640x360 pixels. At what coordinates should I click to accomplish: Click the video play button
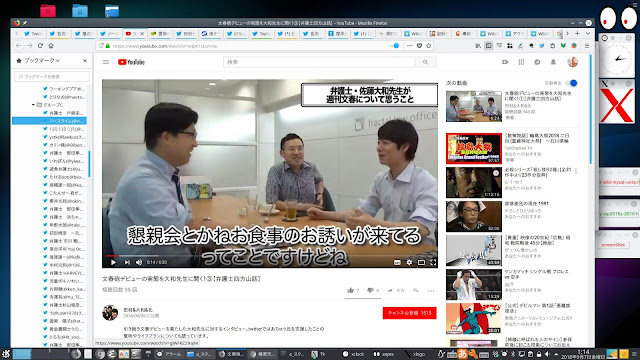(113, 262)
